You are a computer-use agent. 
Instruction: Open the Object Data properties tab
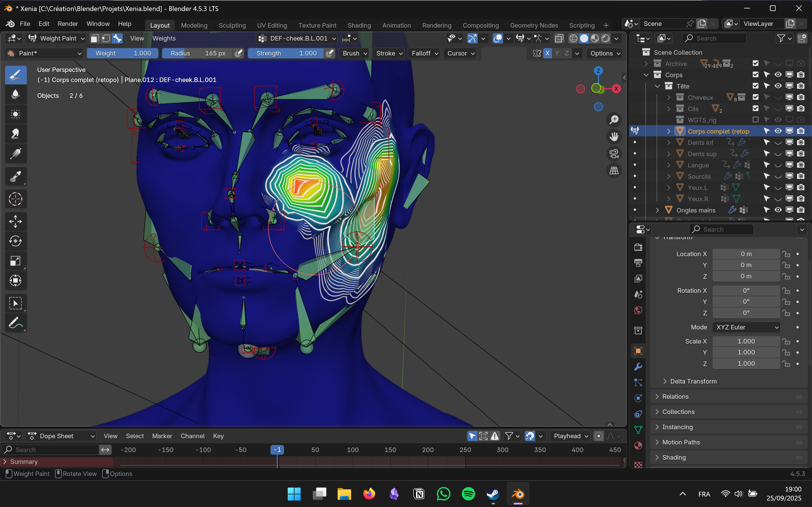coord(638,429)
